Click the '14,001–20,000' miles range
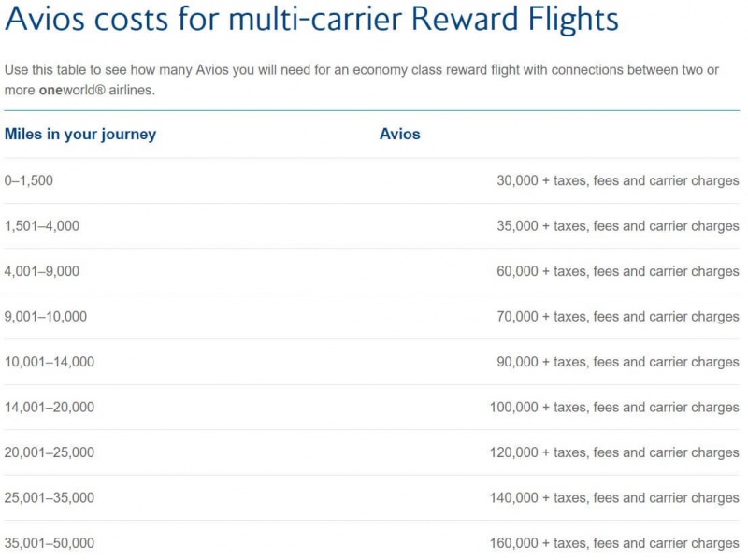 [50, 408]
